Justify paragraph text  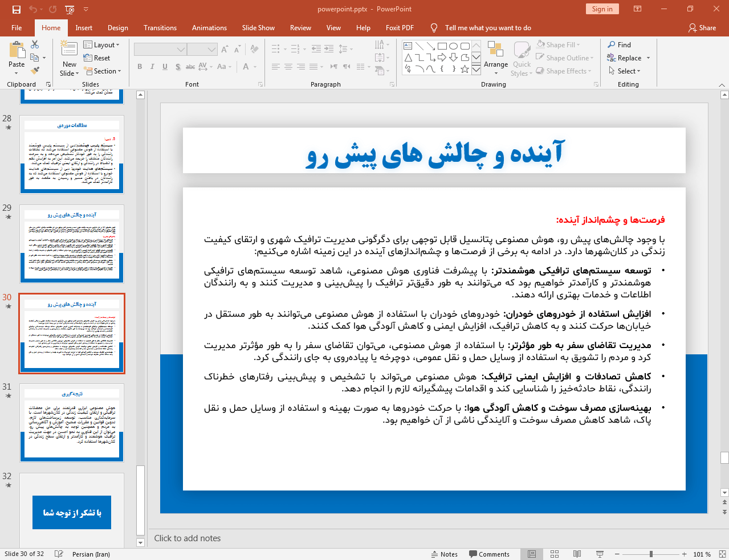(313, 67)
